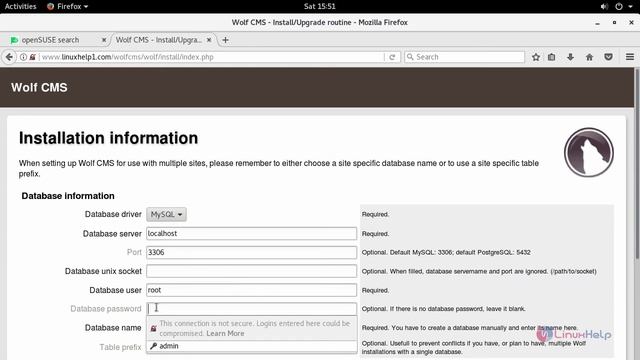Image resolution: width=640 pixels, height=360 pixels.
Task: Reload the page with the refresh icon
Action: pos(392,57)
